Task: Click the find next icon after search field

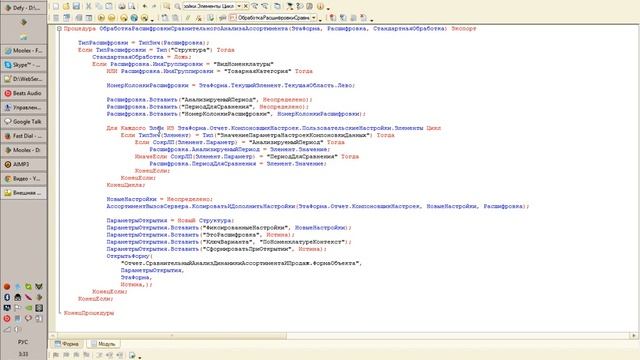Action: click(x=255, y=6)
